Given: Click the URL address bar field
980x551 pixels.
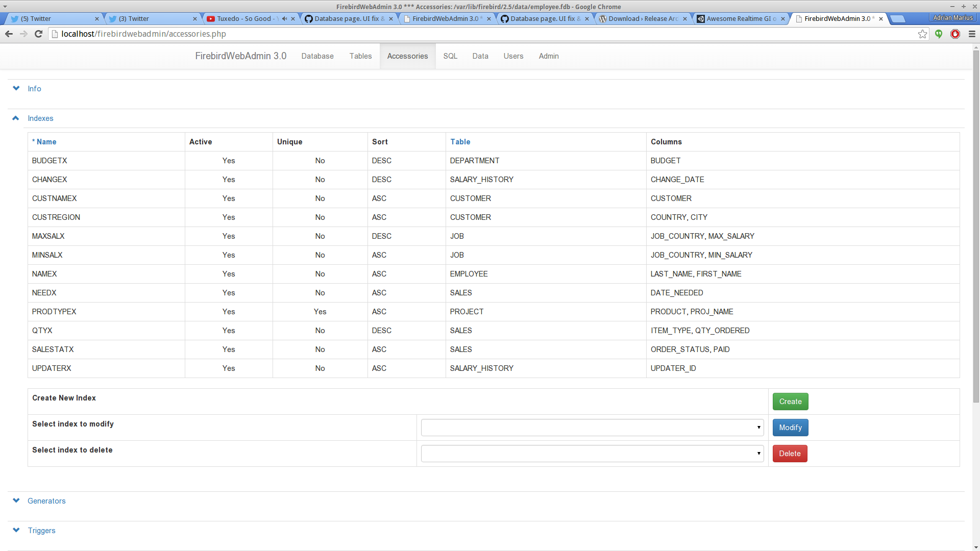Looking at the screenshot, I should tap(459, 34).
